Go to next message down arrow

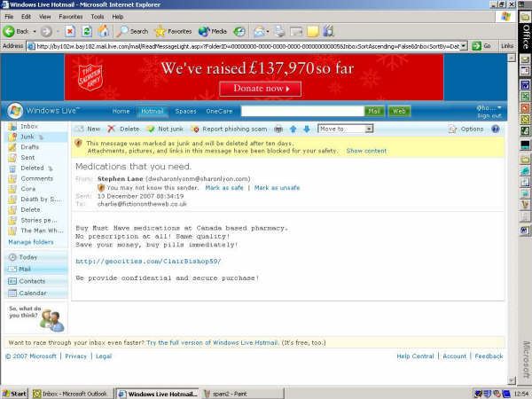307,129
